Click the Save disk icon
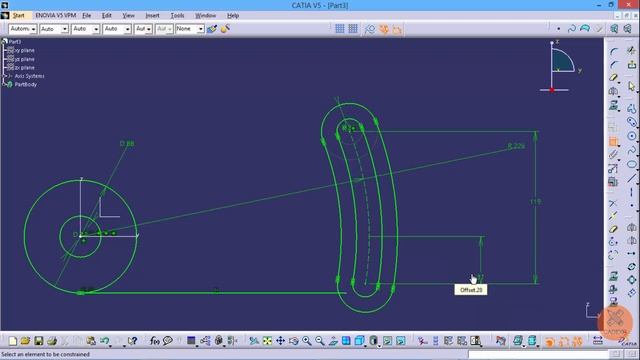640x360 pixels. click(38, 341)
